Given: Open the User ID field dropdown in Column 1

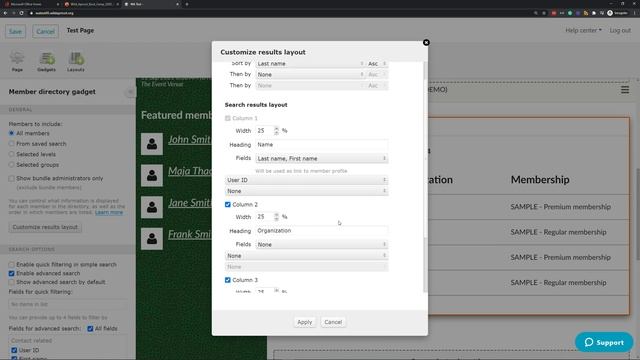Looking at the screenshot, I should 306,180.
